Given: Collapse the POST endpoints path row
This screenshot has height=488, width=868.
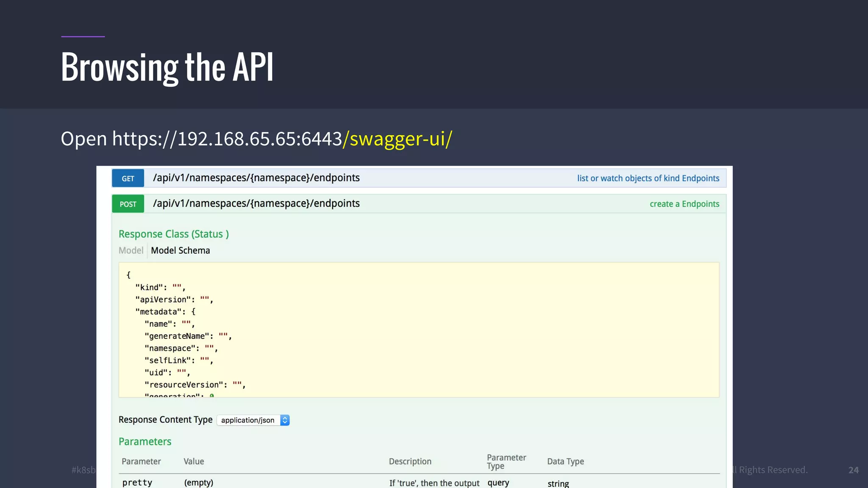Looking at the screenshot, I should pyautogui.click(x=256, y=204).
